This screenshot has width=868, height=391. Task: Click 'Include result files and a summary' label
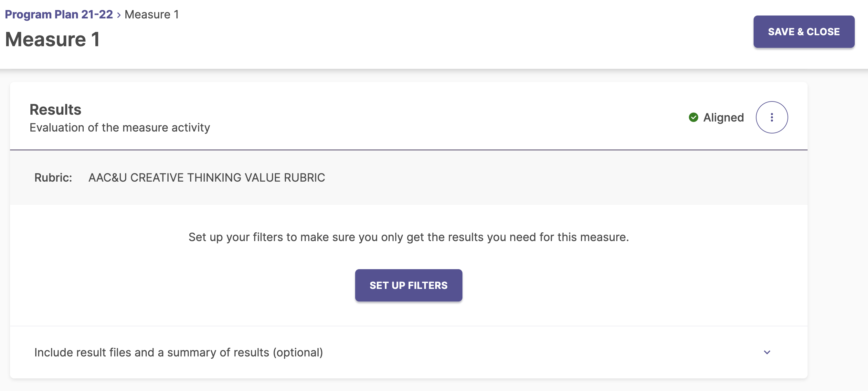[x=179, y=353]
